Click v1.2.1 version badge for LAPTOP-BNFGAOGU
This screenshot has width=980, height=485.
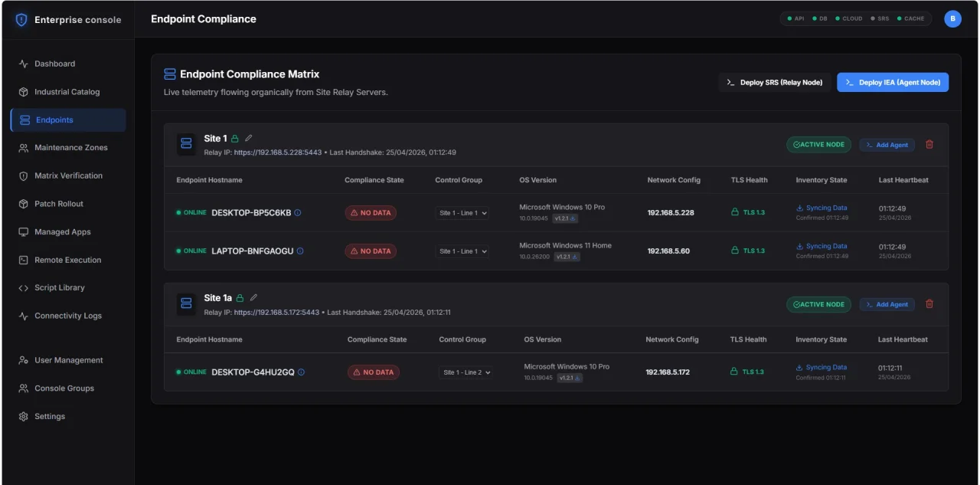pyautogui.click(x=567, y=257)
